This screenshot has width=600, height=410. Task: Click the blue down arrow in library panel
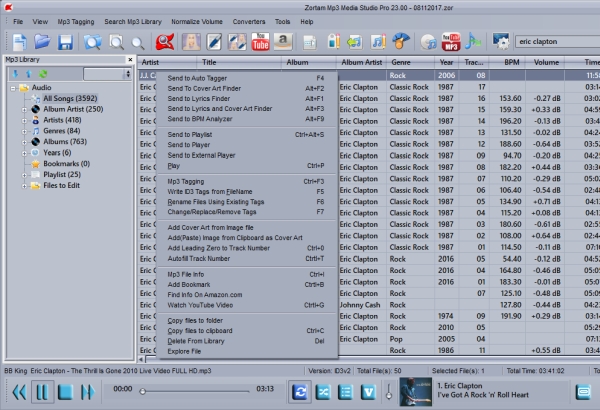tap(15, 74)
